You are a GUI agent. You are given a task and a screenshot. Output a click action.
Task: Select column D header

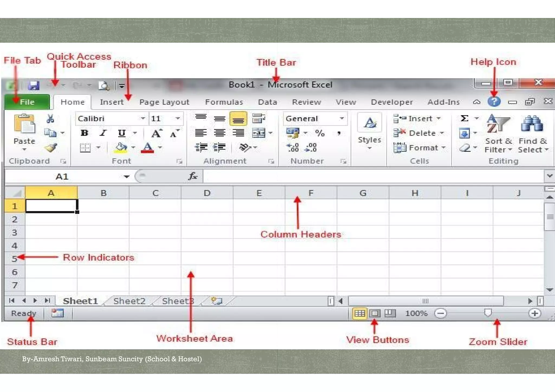[x=207, y=193]
